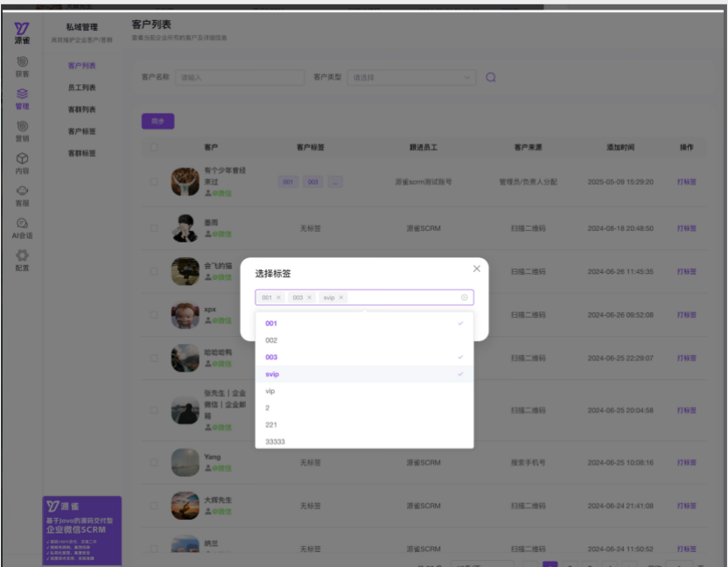The width and height of the screenshot is (728, 567).
Task: Go to 客群标签 menu item
Action: coord(81,153)
